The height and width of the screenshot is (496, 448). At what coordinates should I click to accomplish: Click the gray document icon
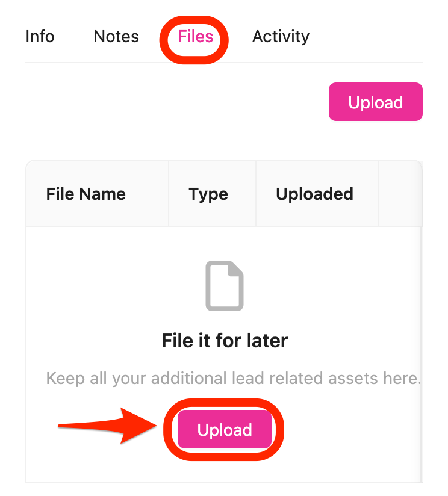coord(225,286)
